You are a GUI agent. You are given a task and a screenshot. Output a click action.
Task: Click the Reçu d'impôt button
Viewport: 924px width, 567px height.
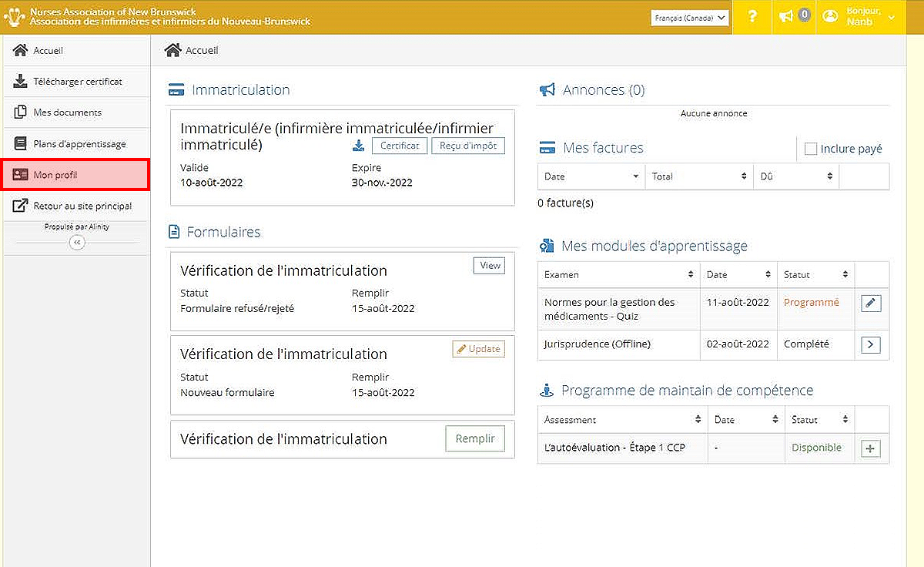point(467,146)
